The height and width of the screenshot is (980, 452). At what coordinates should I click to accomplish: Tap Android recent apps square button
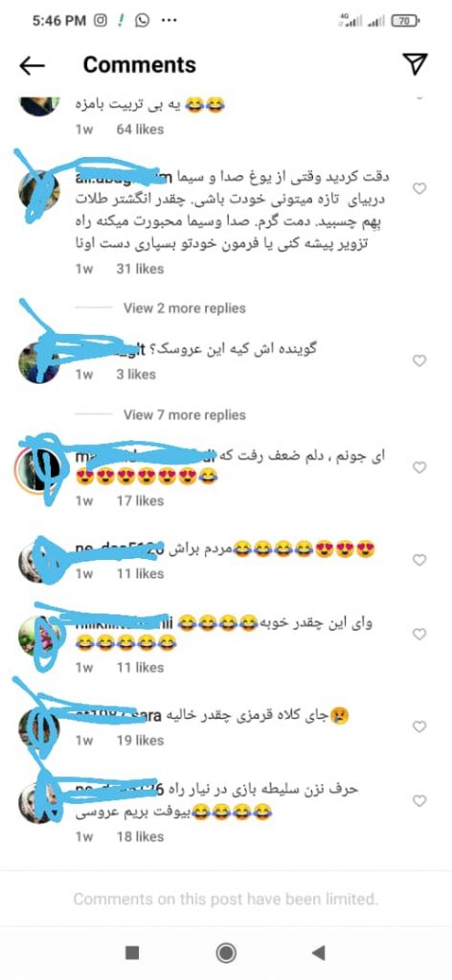[x=132, y=952]
